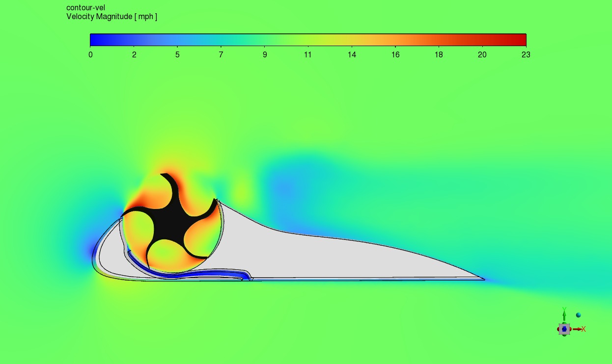Click the green Y axis arrow on triad
The image size is (612, 364).
click(x=564, y=315)
